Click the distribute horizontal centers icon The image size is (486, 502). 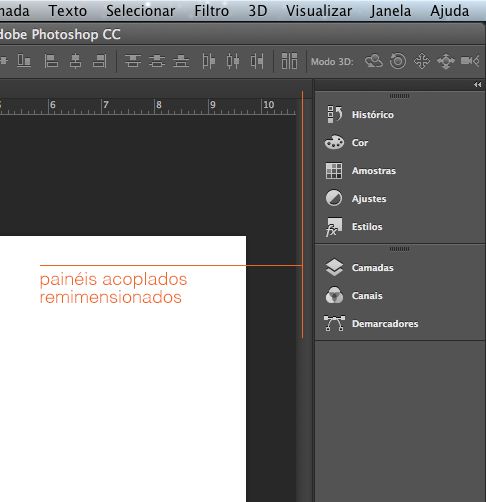[233, 61]
